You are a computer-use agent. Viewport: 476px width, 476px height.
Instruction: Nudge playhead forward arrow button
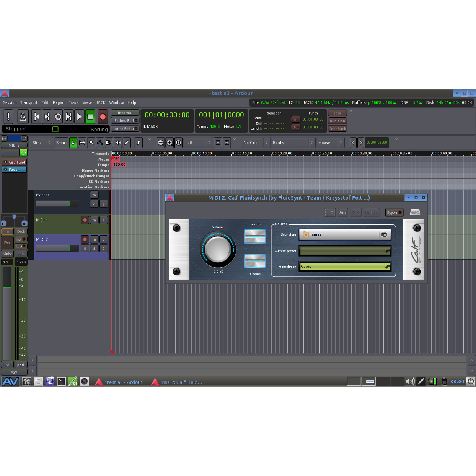[360, 142]
